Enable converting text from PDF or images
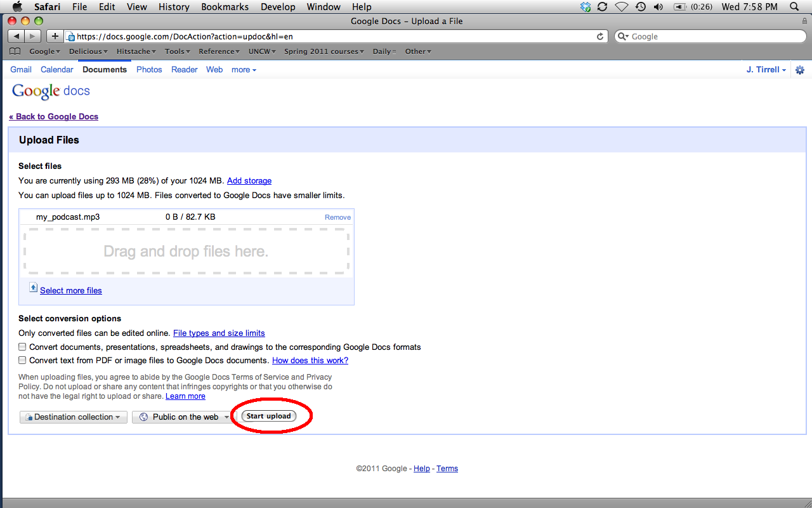Viewport: 812px width, 508px height. (x=22, y=361)
